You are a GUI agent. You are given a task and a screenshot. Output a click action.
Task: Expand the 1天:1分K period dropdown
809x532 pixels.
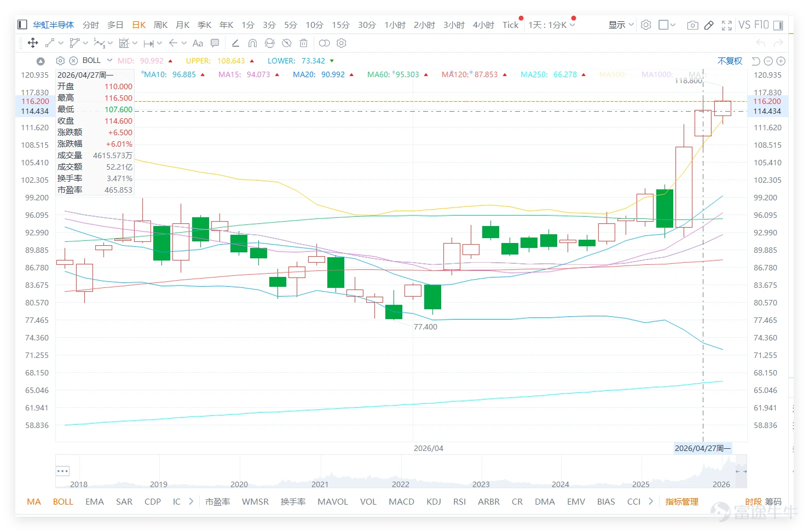pos(552,25)
